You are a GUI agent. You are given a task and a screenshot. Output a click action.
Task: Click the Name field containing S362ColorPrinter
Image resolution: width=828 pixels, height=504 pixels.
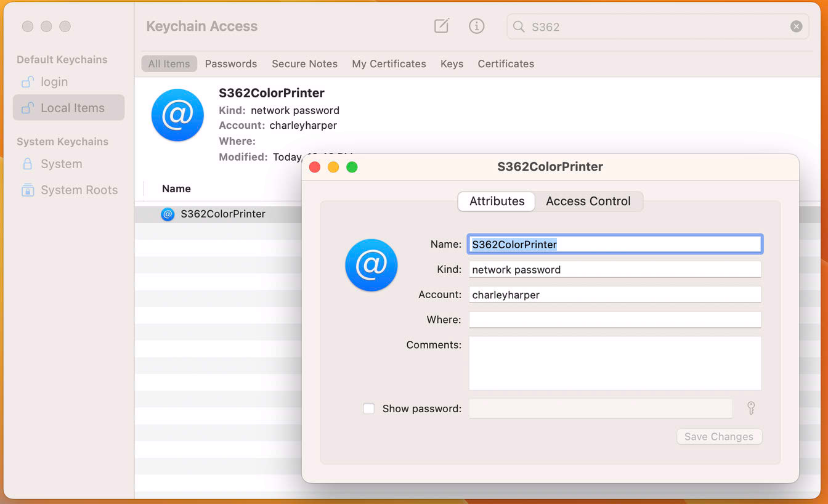tap(615, 244)
